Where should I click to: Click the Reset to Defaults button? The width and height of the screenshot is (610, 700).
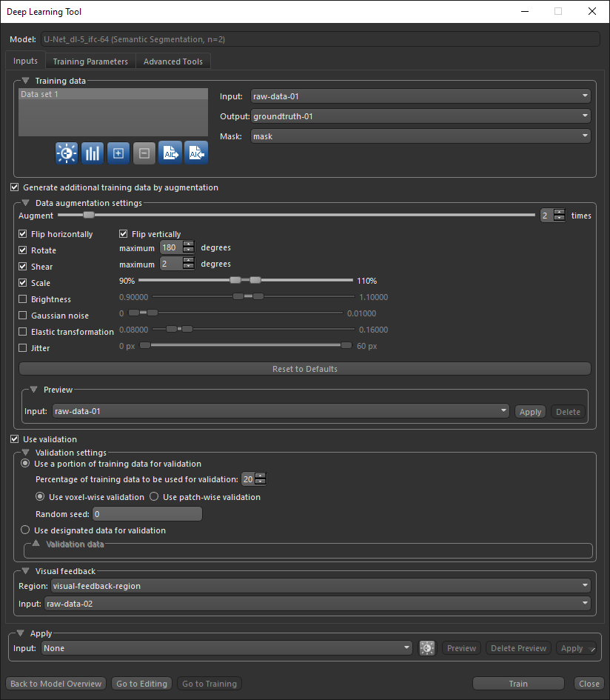tap(304, 369)
